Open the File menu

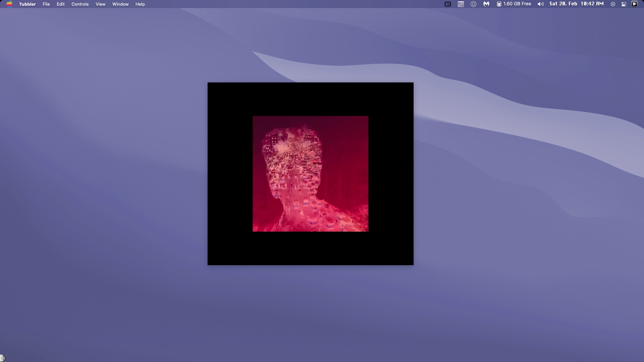click(x=46, y=4)
